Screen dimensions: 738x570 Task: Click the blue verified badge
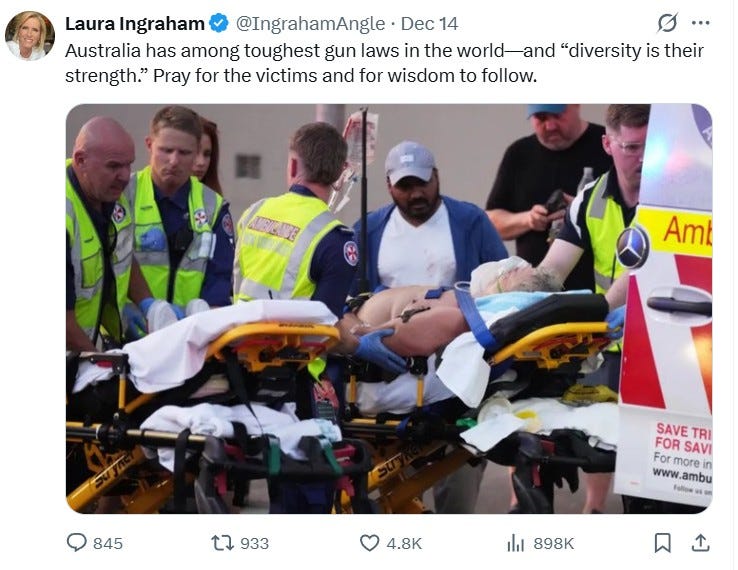[219, 23]
